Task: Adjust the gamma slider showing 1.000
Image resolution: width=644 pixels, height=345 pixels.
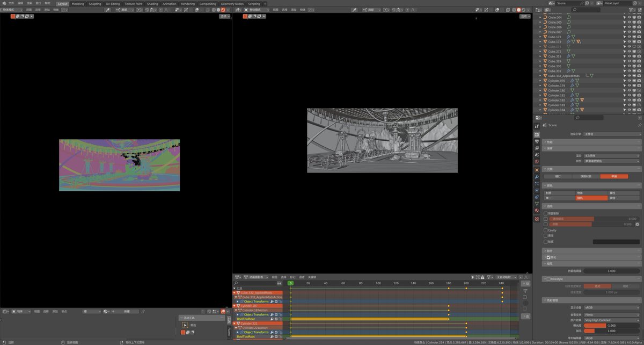Action: pos(611,331)
